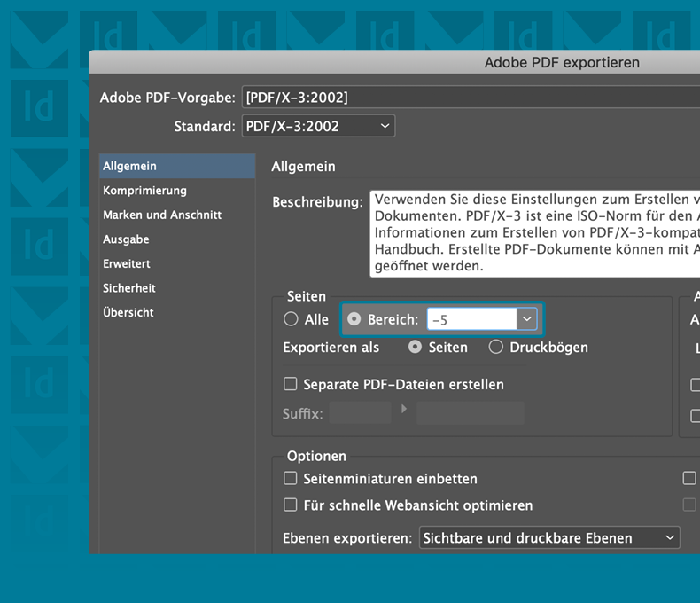Expand the Bereich page range dropdown arrow
The width and height of the screenshot is (700, 603).
(x=527, y=319)
